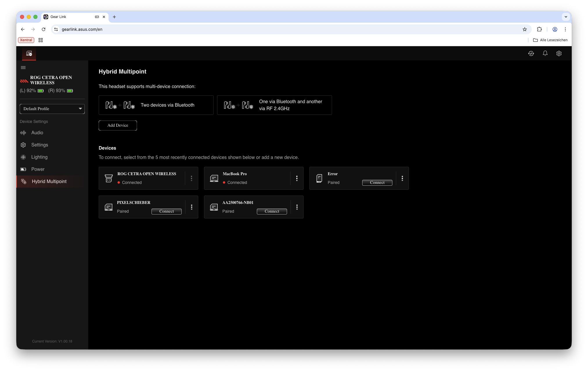Click the headset device icon in the top bar
Image resolution: width=588 pixels, height=371 pixels.
(29, 53)
